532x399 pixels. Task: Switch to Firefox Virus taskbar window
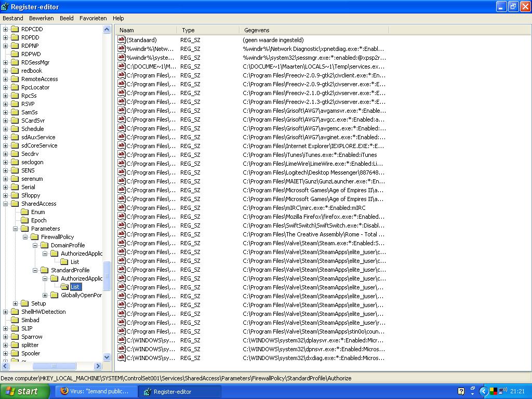(x=96, y=392)
